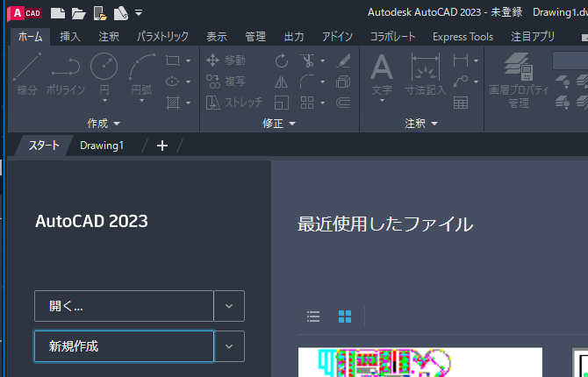Click the fillet tool icon
The width and height of the screenshot is (588, 377).
tap(307, 82)
